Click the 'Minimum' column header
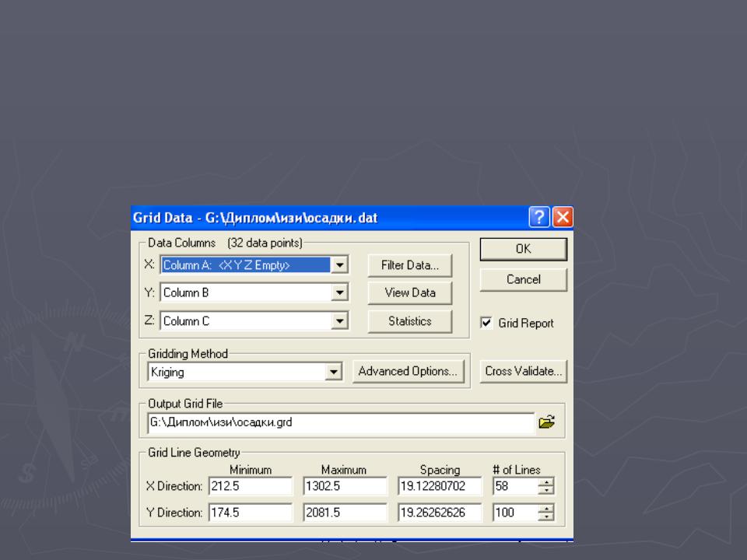The image size is (747, 560). tap(251, 470)
